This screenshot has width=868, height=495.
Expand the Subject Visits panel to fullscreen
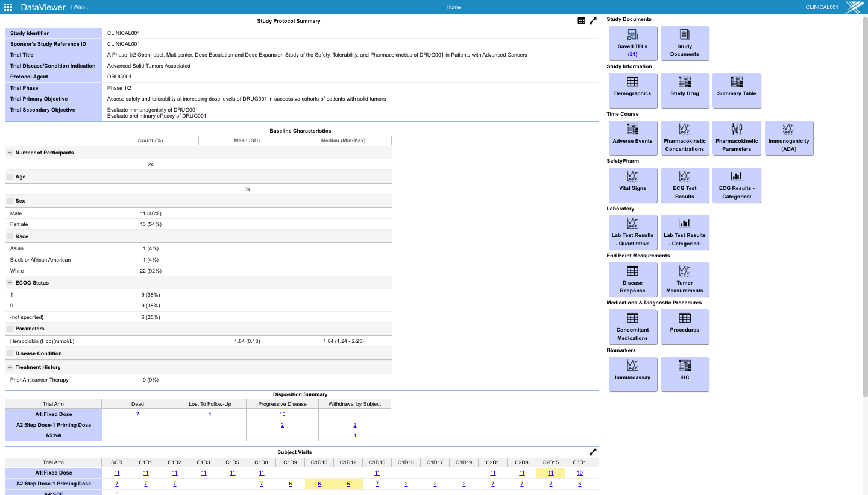[x=593, y=451]
